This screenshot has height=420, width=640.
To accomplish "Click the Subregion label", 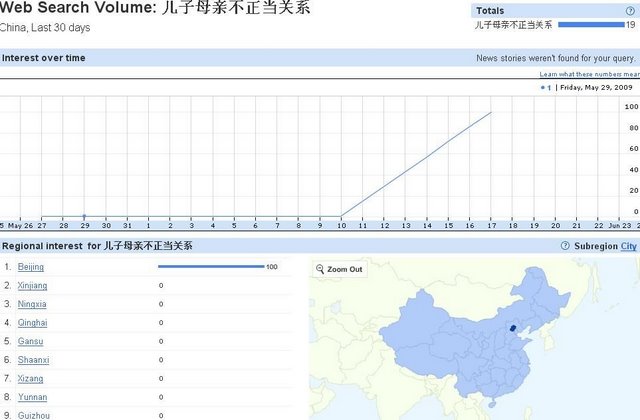I will point(596,246).
